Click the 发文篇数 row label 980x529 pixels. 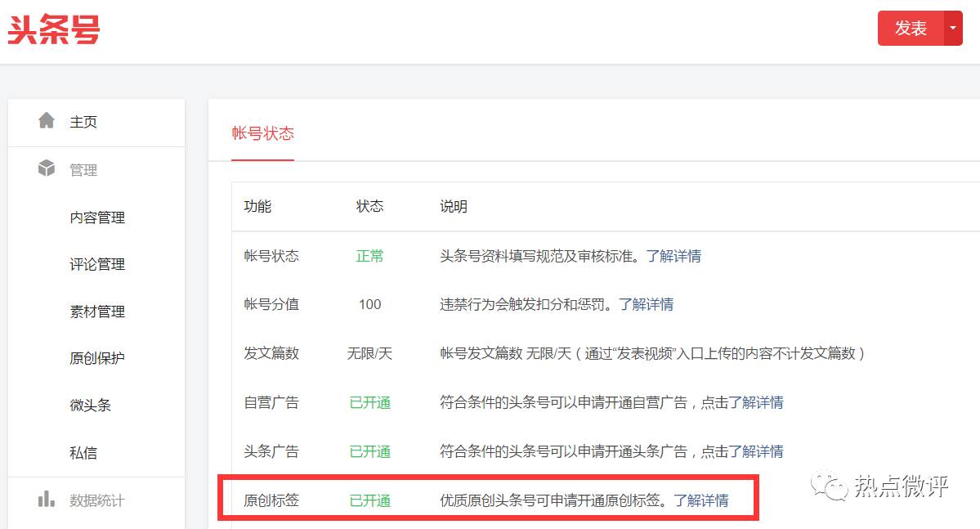[271, 353]
